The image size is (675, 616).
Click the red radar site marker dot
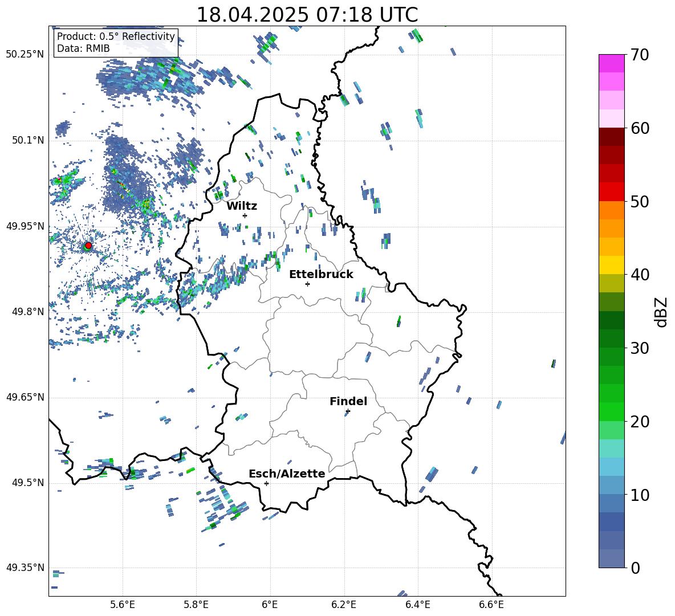tap(88, 246)
